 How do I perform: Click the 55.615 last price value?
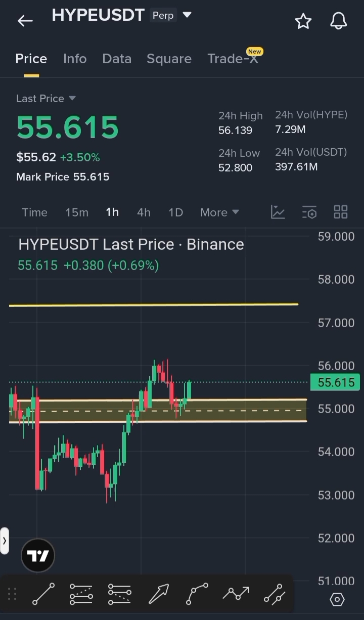[67, 127]
